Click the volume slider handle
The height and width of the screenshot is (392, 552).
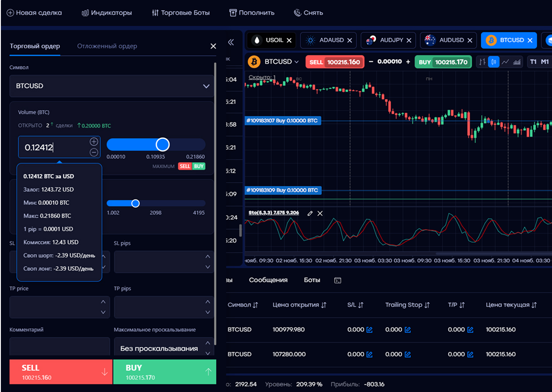(x=163, y=144)
